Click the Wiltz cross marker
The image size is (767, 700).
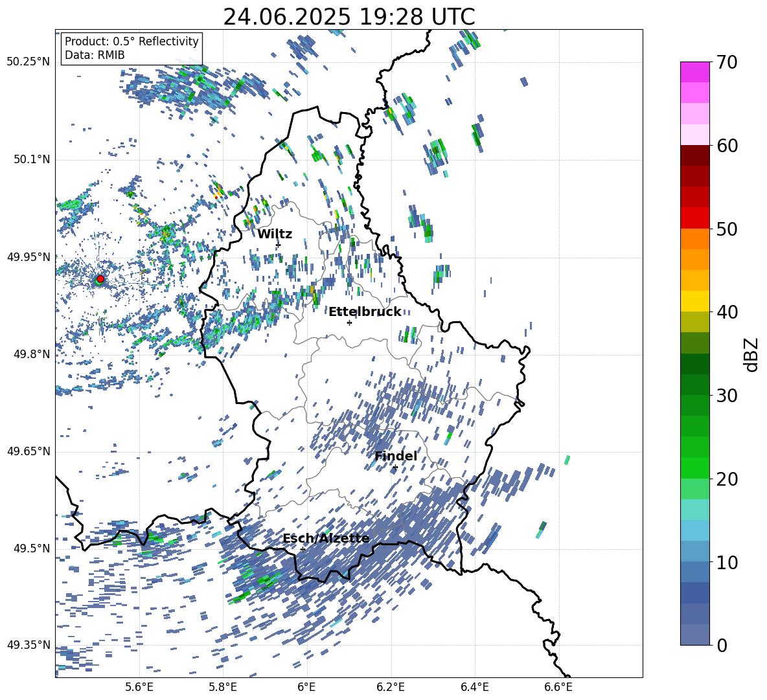pyautogui.click(x=279, y=245)
